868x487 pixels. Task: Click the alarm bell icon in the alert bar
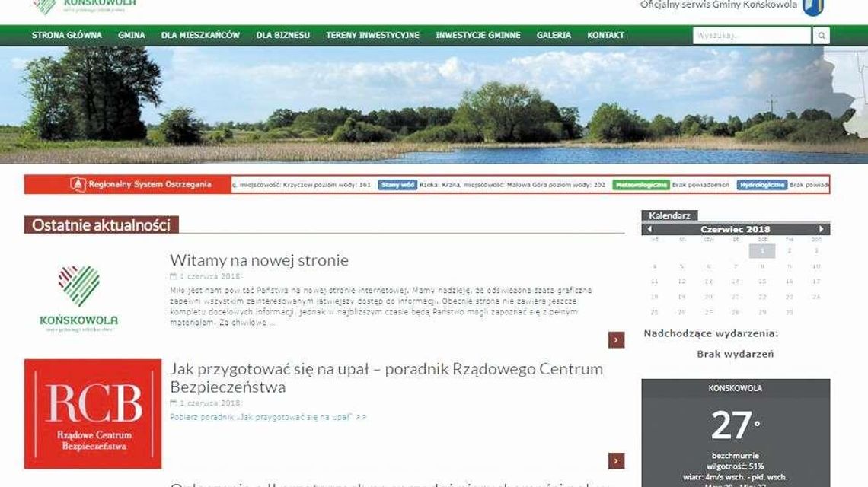79,184
